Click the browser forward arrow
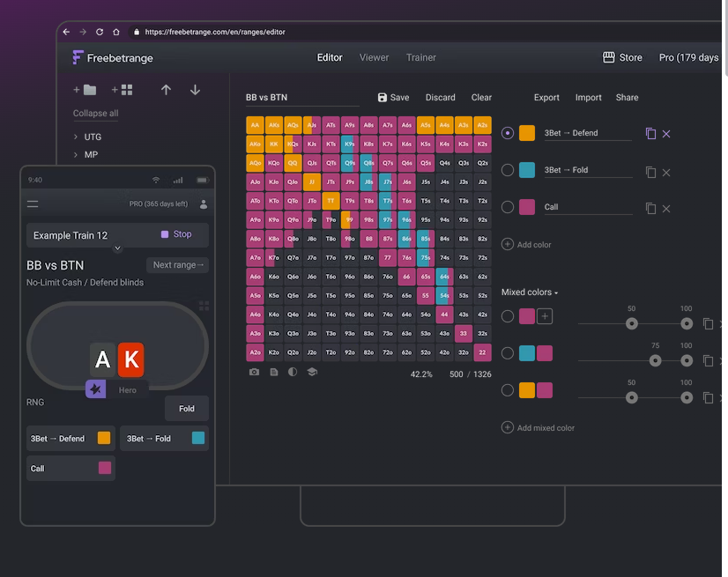Screen dimensions: 728x577 pos(83,32)
